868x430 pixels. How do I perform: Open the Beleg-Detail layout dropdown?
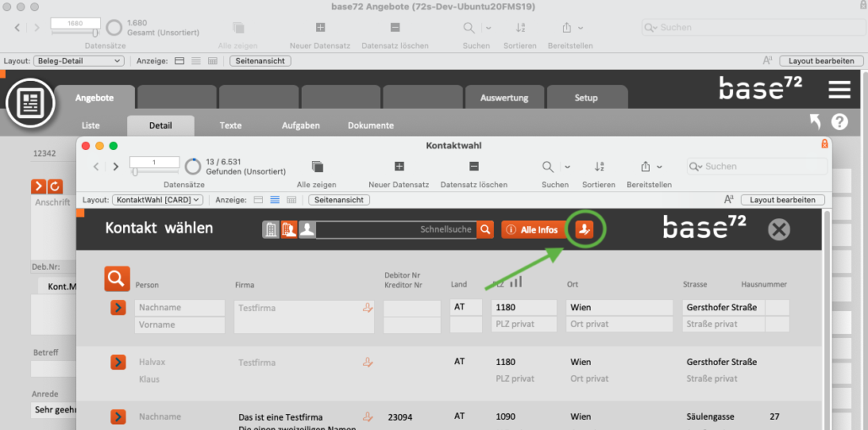(78, 61)
